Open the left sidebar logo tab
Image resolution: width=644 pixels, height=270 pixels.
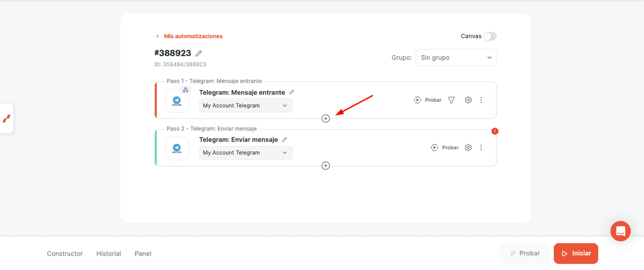coord(6,118)
